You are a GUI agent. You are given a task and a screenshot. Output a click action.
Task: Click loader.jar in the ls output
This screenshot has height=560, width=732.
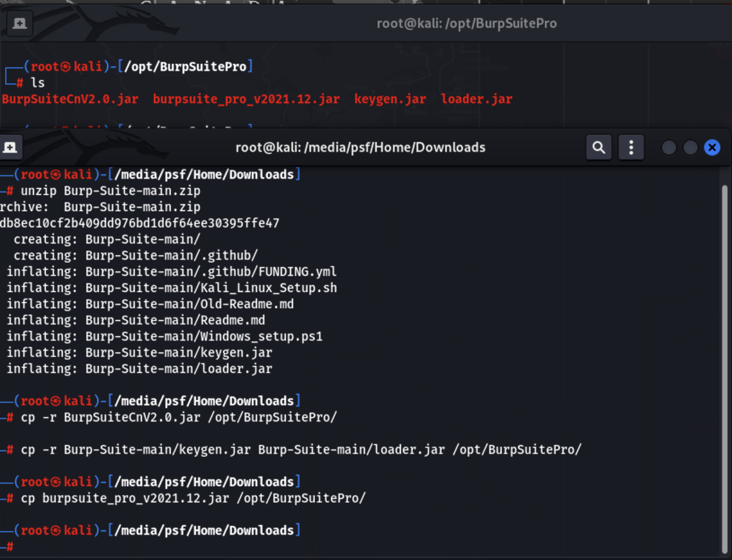tap(476, 99)
